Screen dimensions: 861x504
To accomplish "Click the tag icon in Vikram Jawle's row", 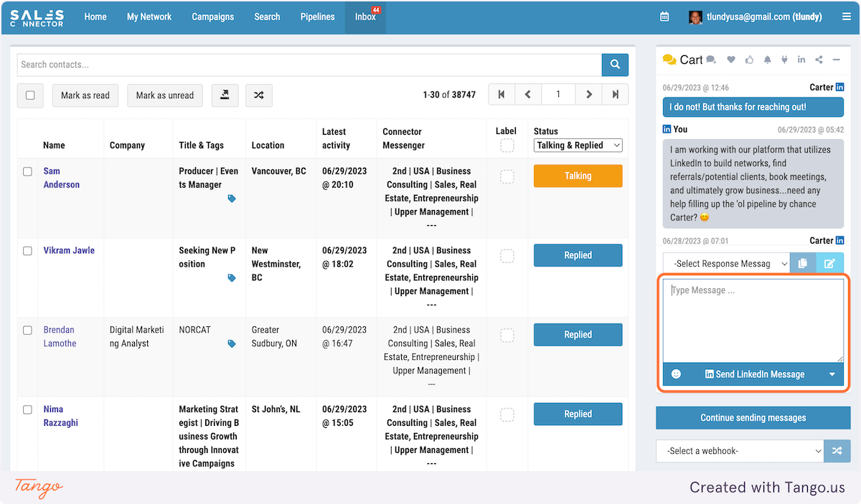I will (232, 278).
